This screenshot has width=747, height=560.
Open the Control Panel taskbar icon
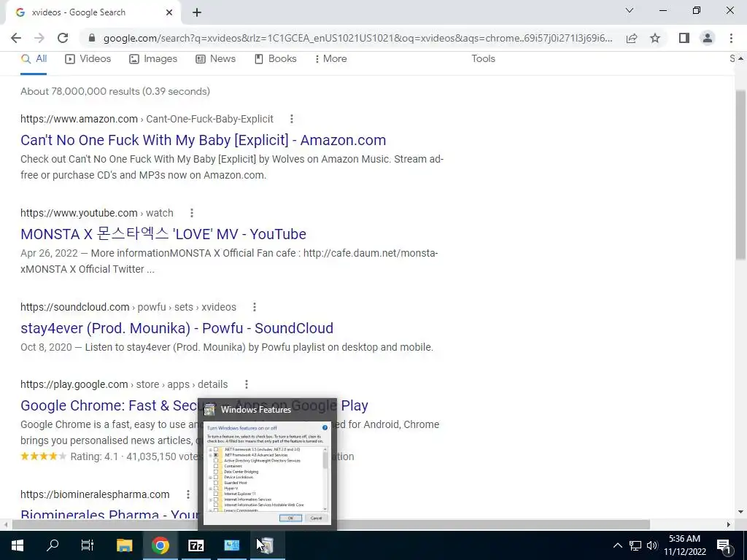[231, 545]
